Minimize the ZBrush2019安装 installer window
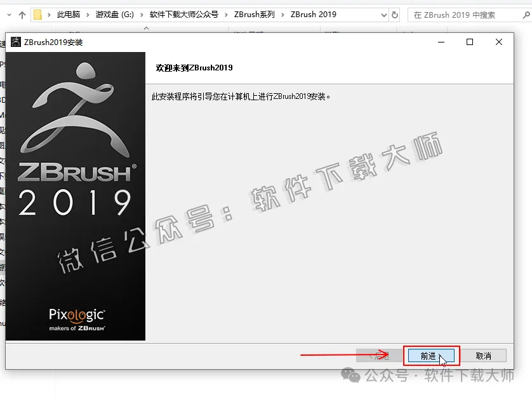 (440, 42)
